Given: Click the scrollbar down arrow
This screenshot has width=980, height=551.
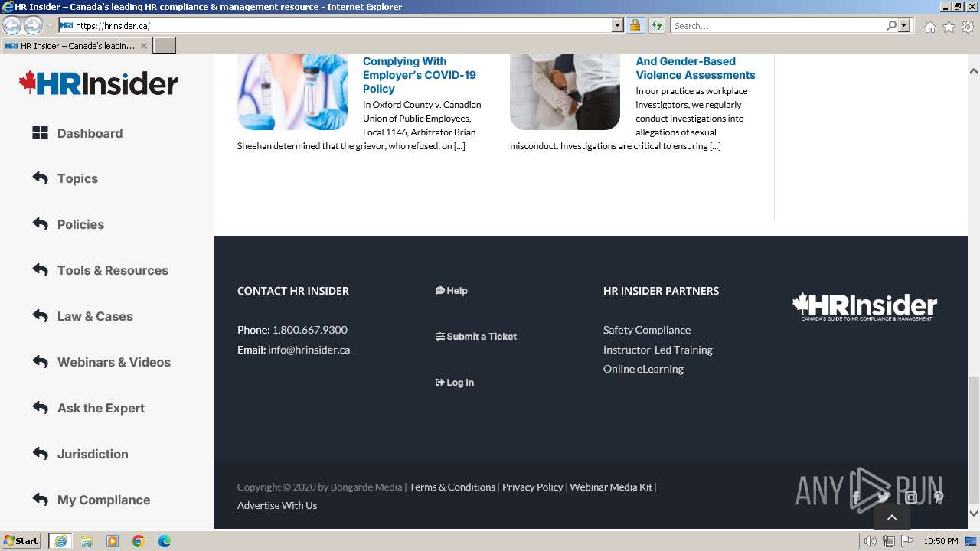Looking at the screenshot, I should 974,514.
